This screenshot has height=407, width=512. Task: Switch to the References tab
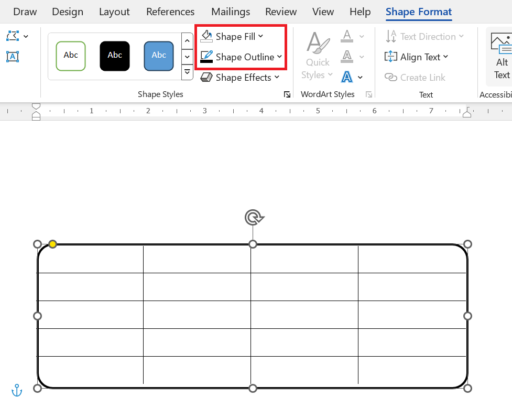click(170, 12)
